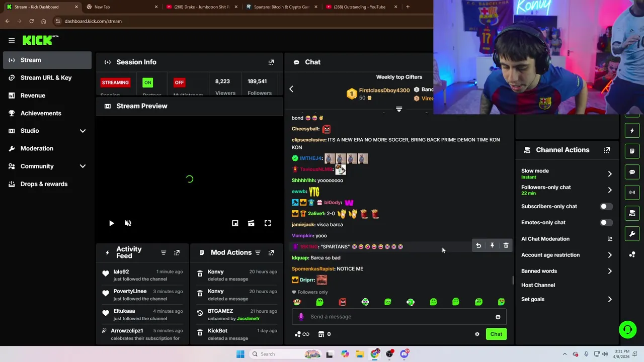
Task: Unmute the stream preview audio
Action: pyautogui.click(x=128, y=223)
